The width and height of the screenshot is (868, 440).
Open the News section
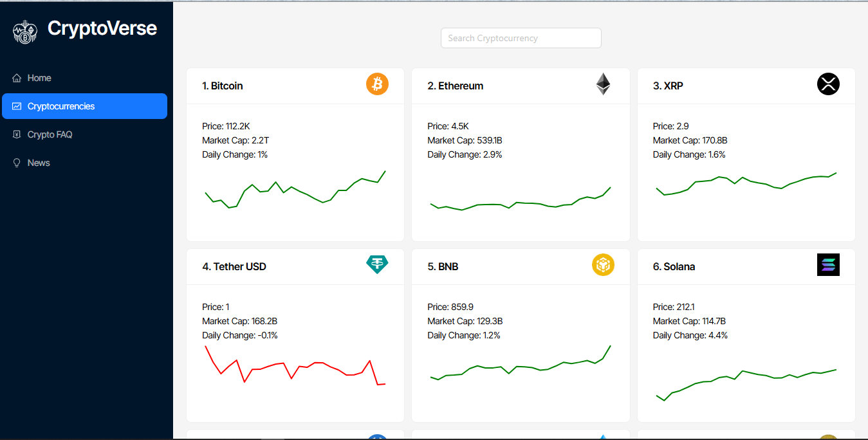click(39, 163)
